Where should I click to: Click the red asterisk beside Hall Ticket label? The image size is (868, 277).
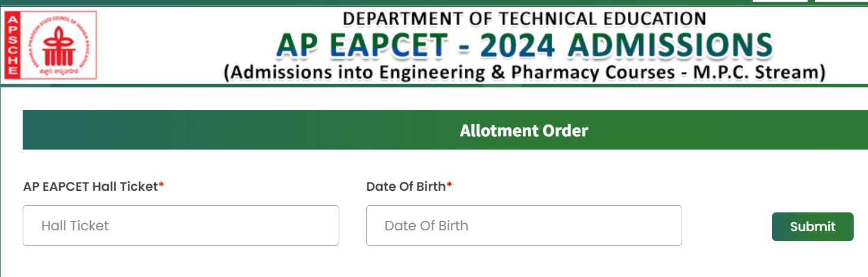161,187
